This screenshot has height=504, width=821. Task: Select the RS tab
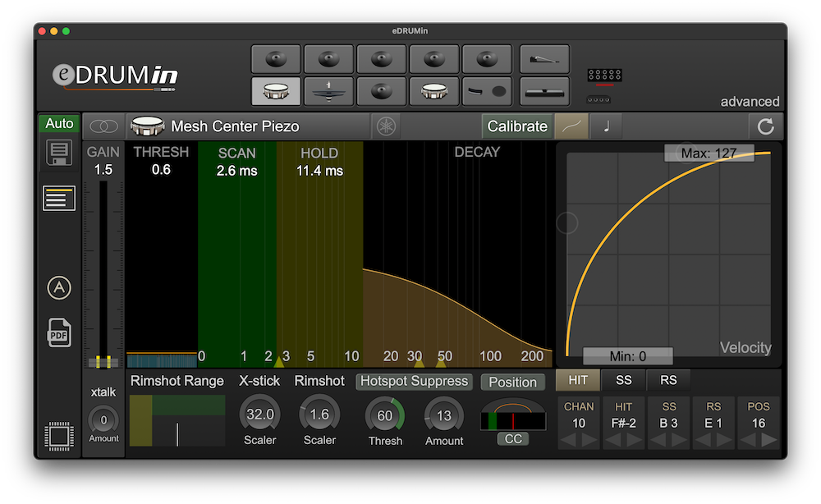(x=668, y=380)
